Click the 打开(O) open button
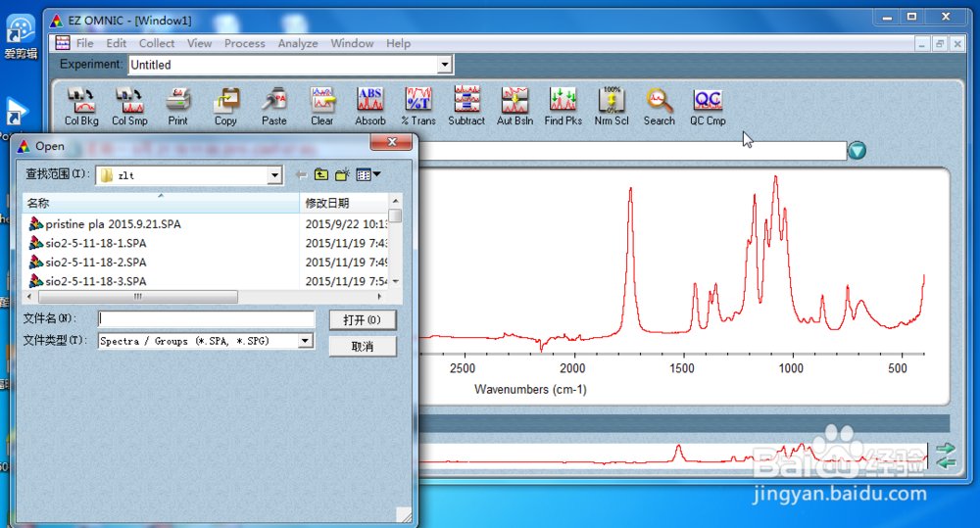This screenshot has height=528, width=980. click(363, 320)
